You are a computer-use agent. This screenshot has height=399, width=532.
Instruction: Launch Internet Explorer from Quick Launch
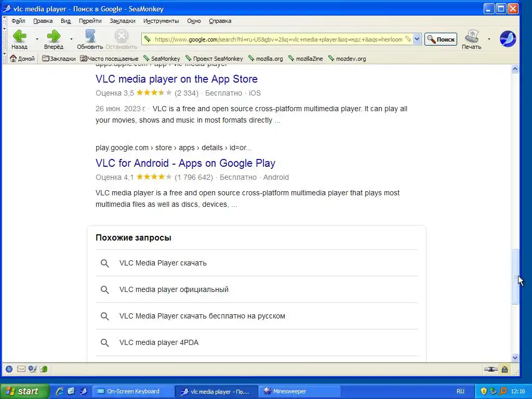tap(60, 391)
